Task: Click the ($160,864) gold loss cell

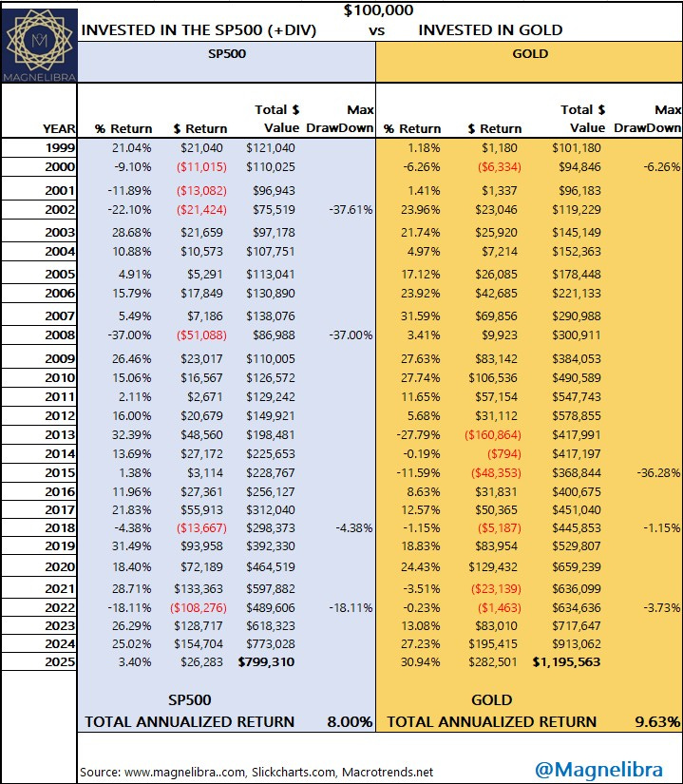Action: [493, 435]
